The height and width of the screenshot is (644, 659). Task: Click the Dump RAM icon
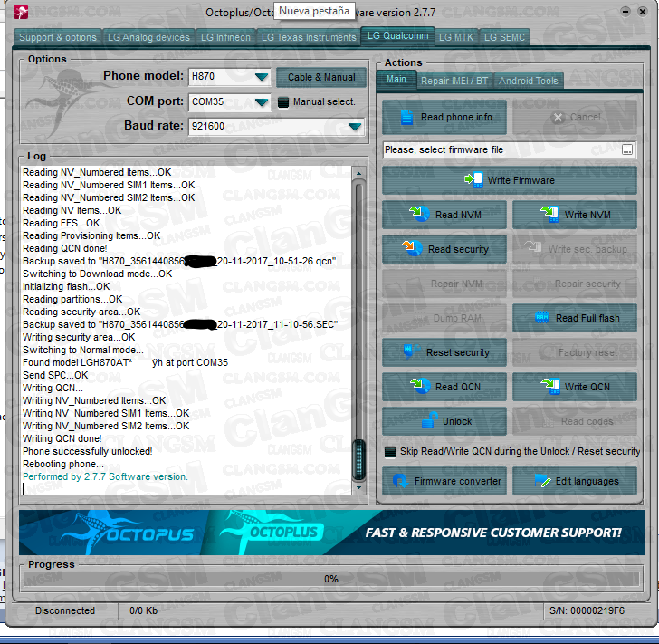(x=419, y=319)
